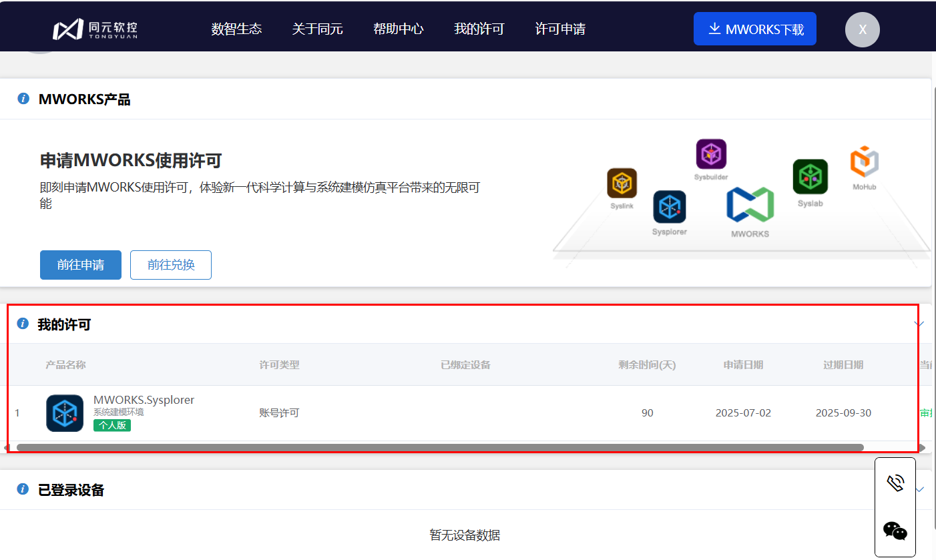Click the Sysbuilder purple cube icon
The height and width of the screenshot is (560, 936).
[x=711, y=154]
